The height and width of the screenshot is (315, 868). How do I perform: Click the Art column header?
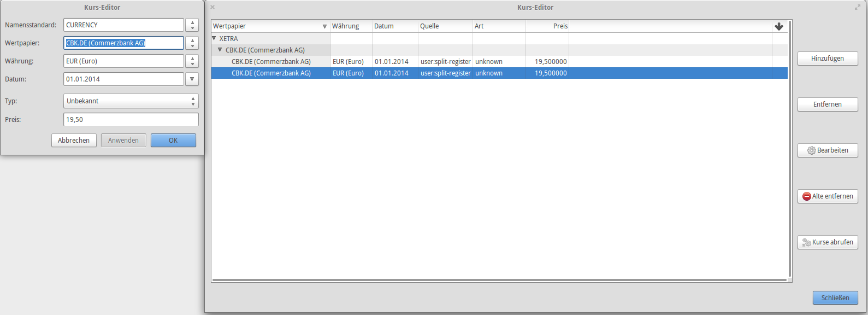pyautogui.click(x=499, y=26)
